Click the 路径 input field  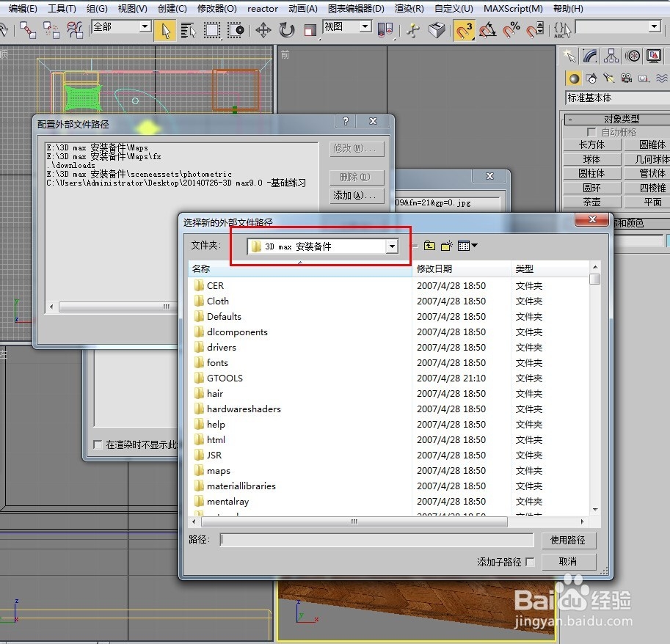377,541
